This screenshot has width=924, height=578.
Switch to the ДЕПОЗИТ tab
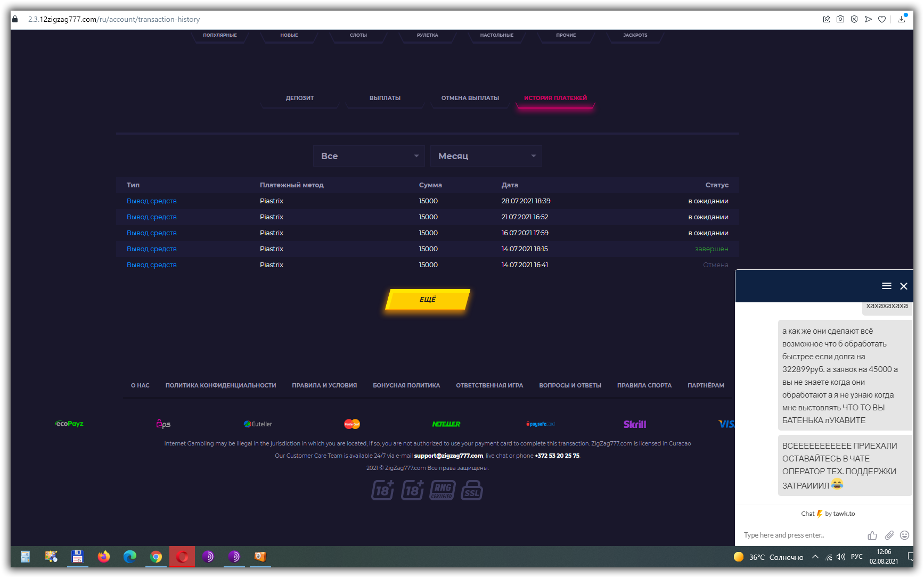pos(300,98)
